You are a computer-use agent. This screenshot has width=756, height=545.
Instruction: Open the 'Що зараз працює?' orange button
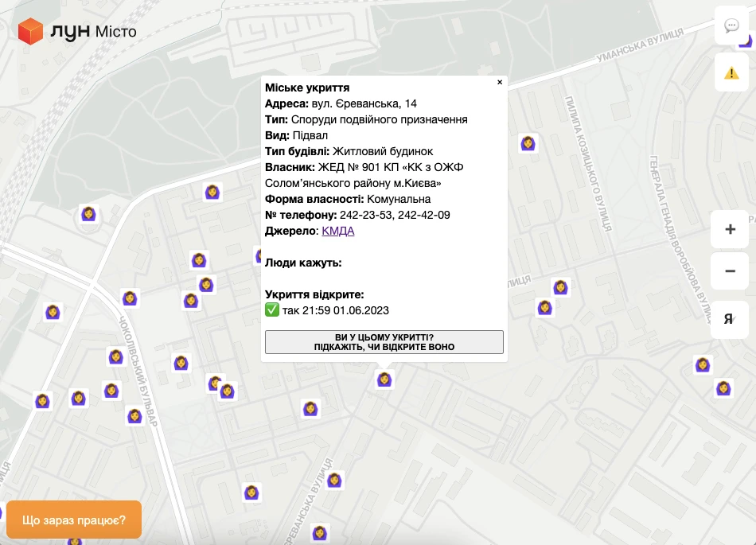click(x=73, y=520)
